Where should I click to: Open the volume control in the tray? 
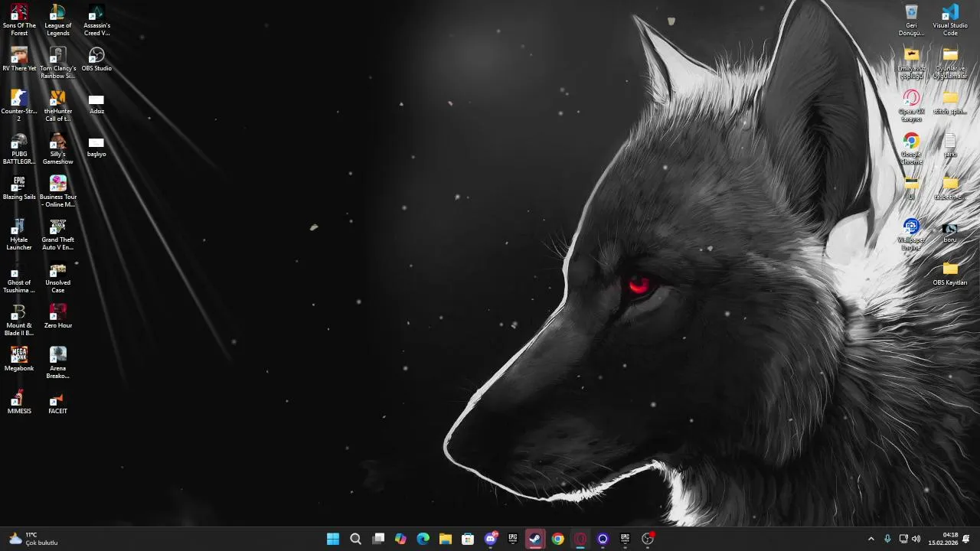coord(916,539)
